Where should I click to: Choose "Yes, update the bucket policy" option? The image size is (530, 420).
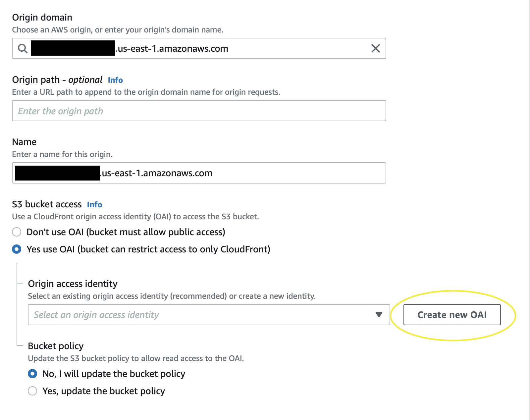point(32,391)
